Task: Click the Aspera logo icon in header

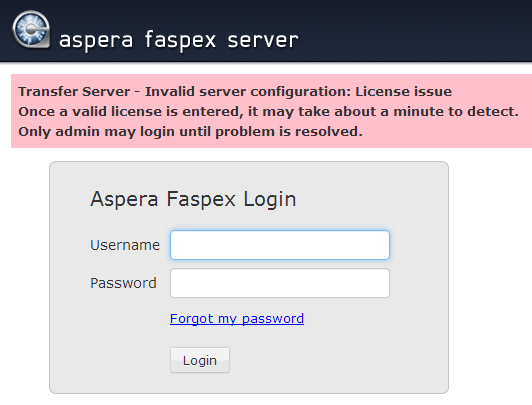Action: pyautogui.click(x=31, y=30)
